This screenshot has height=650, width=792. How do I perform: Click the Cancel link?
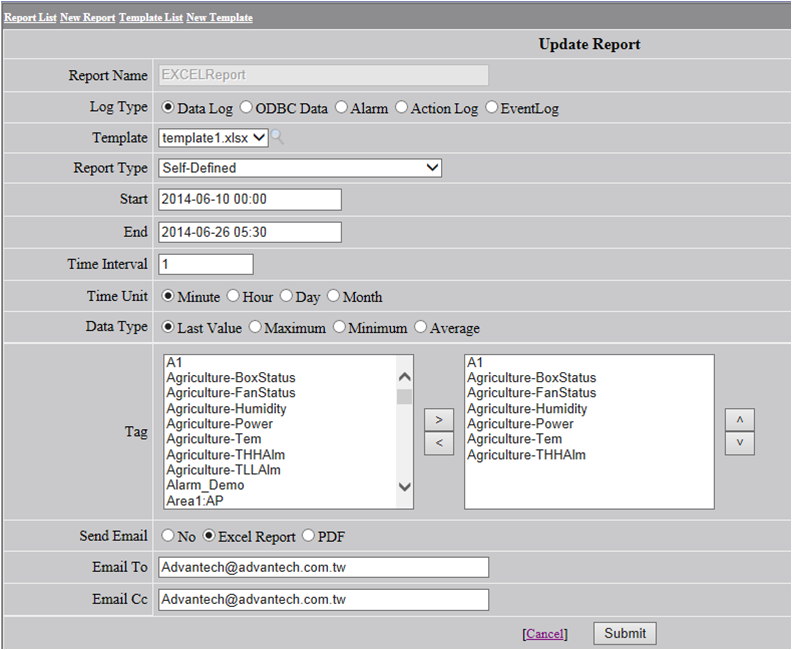tap(544, 634)
